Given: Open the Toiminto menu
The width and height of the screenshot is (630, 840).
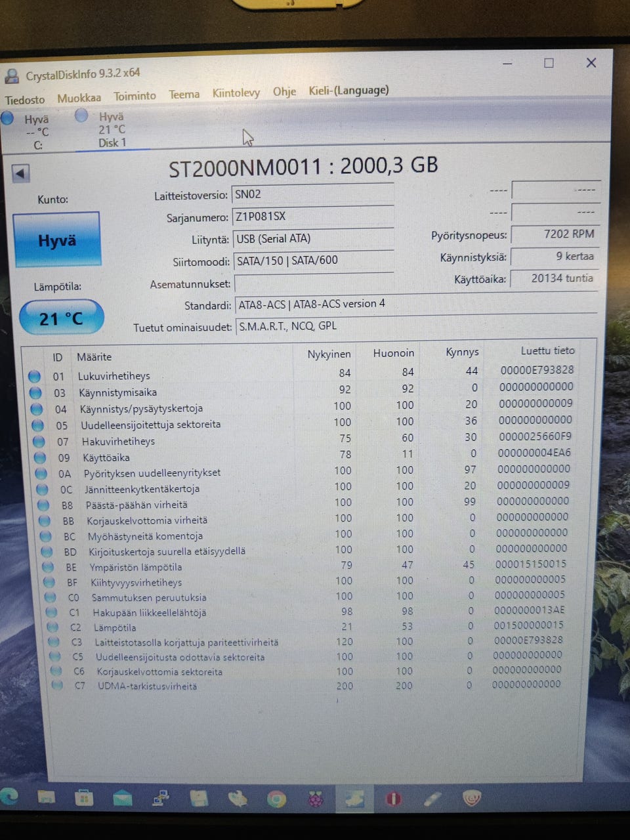Looking at the screenshot, I should point(135,96).
